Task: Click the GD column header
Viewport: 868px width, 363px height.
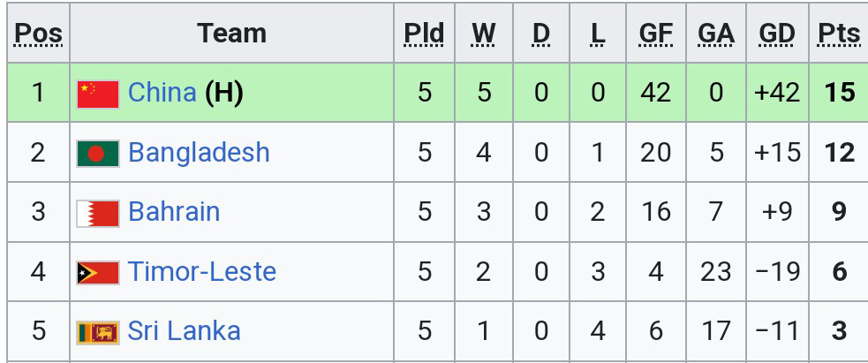Action: pyautogui.click(x=777, y=34)
